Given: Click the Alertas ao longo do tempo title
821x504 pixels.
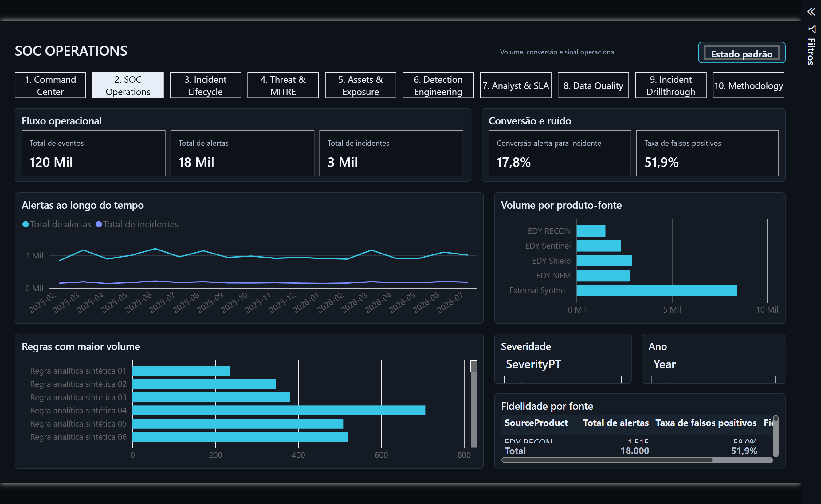Looking at the screenshot, I should pos(83,205).
